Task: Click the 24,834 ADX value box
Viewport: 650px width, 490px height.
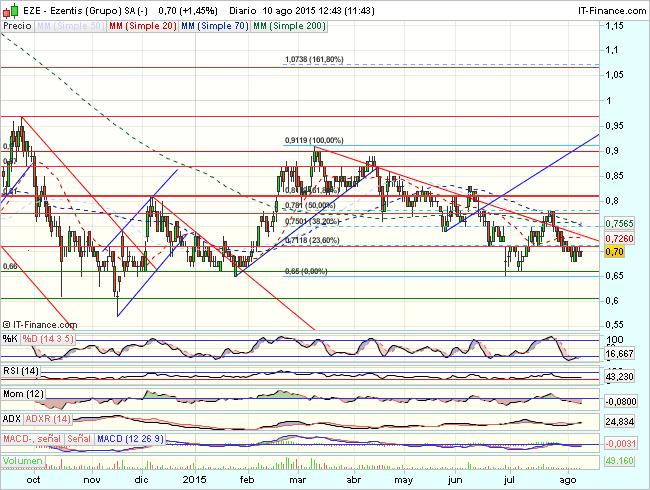Action: [619, 422]
